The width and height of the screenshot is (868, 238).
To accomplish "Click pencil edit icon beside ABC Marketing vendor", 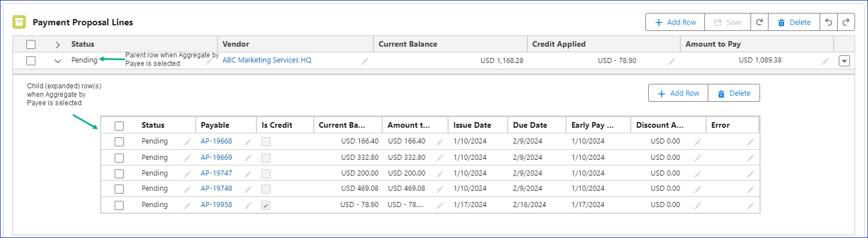I will coord(365,61).
